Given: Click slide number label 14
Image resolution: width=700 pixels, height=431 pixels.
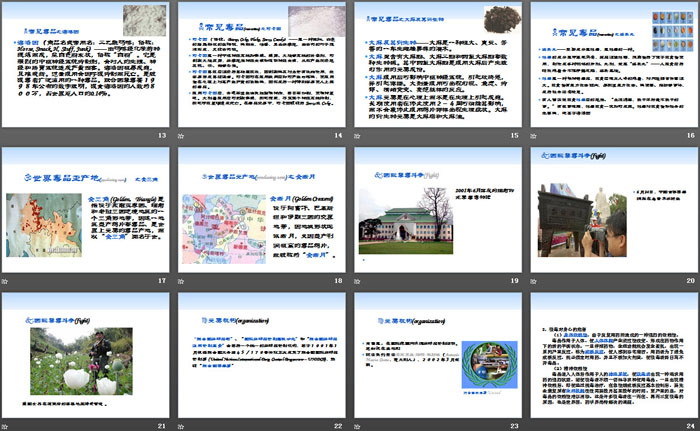Looking at the screenshot, I should click(x=338, y=135).
